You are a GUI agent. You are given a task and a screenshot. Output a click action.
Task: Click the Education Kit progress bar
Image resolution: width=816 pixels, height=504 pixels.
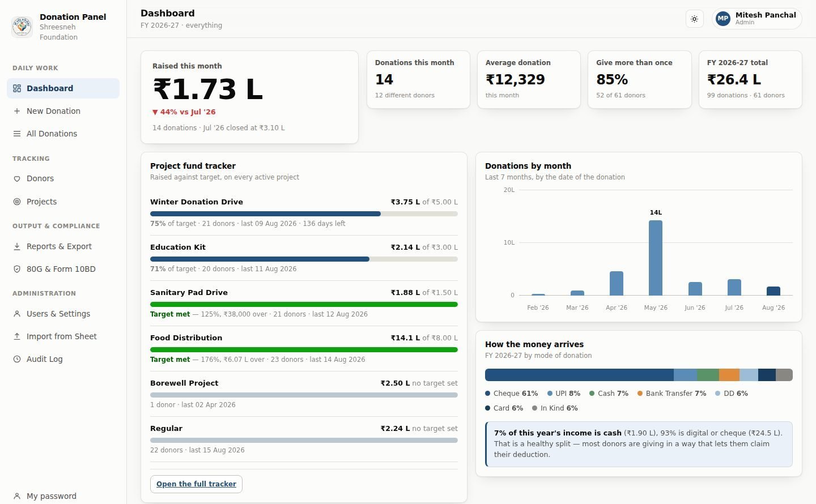304,259
